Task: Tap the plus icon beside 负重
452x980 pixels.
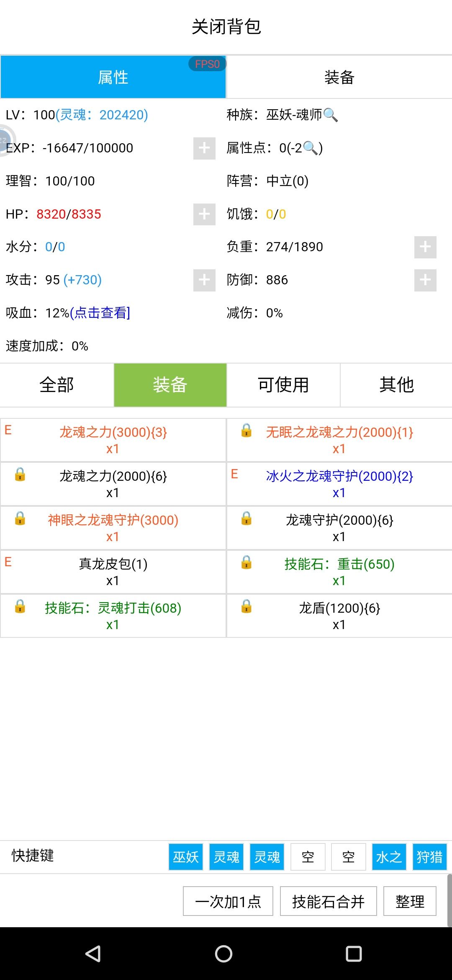Action: click(425, 247)
